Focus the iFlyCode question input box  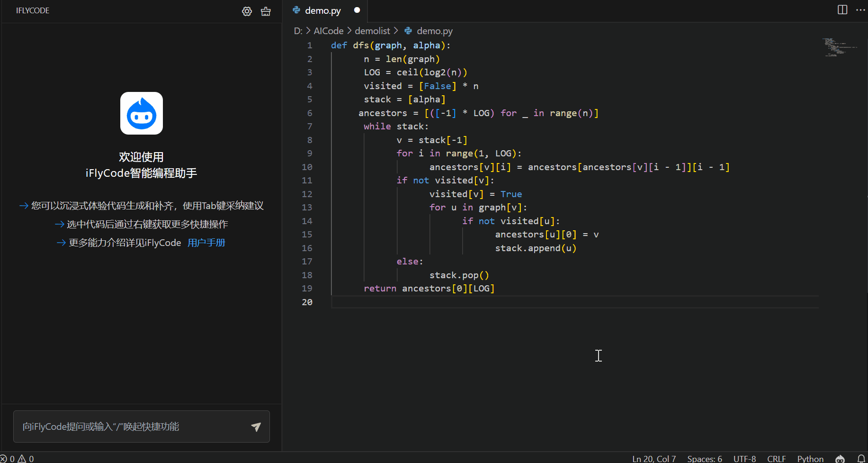[133, 427]
